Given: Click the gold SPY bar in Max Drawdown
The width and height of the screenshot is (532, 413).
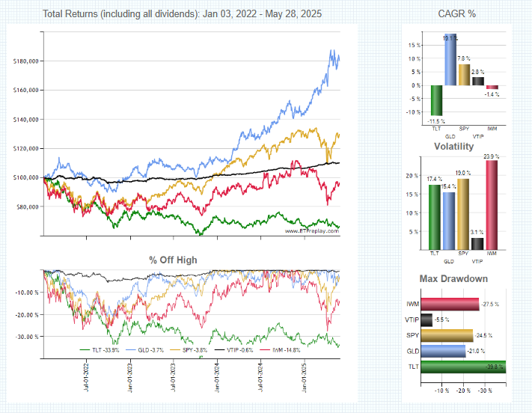Looking at the screenshot, I should (447, 335).
